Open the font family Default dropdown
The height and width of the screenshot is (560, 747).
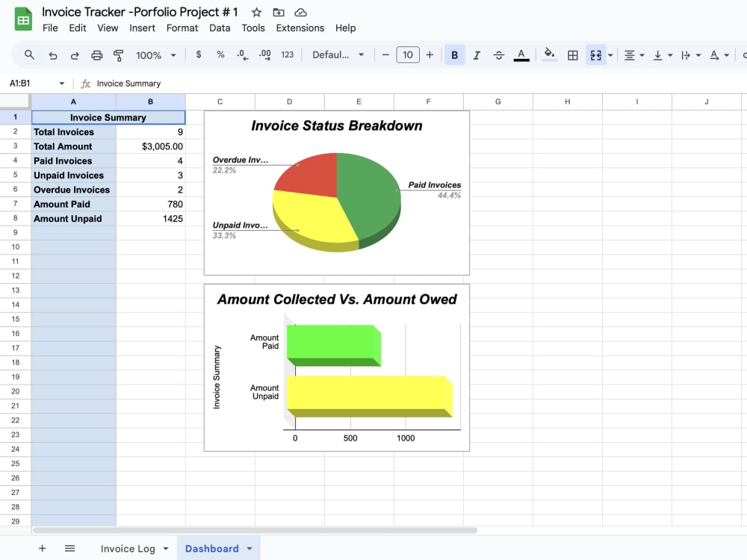coord(338,55)
